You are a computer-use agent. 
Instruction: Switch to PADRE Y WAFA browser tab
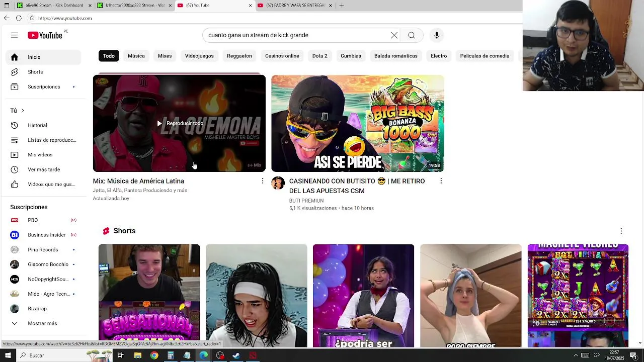(x=295, y=6)
